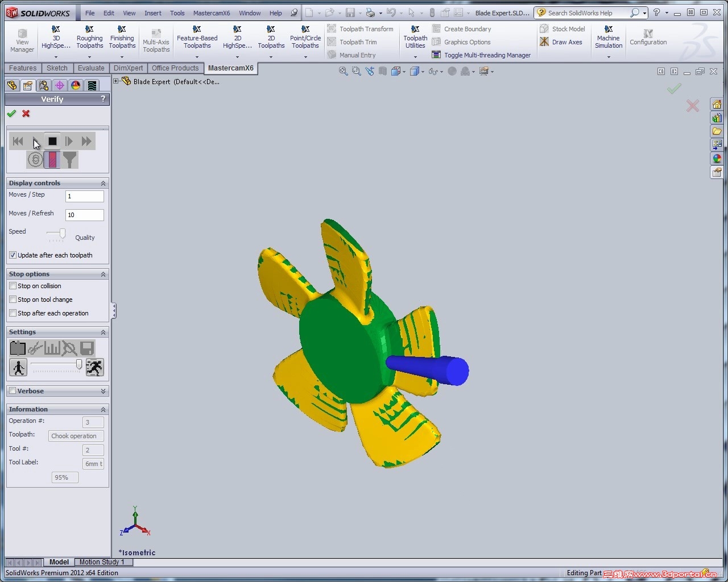Accept Verify with the green checkmark
Image resolution: width=728 pixels, height=582 pixels.
pyautogui.click(x=11, y=114)
